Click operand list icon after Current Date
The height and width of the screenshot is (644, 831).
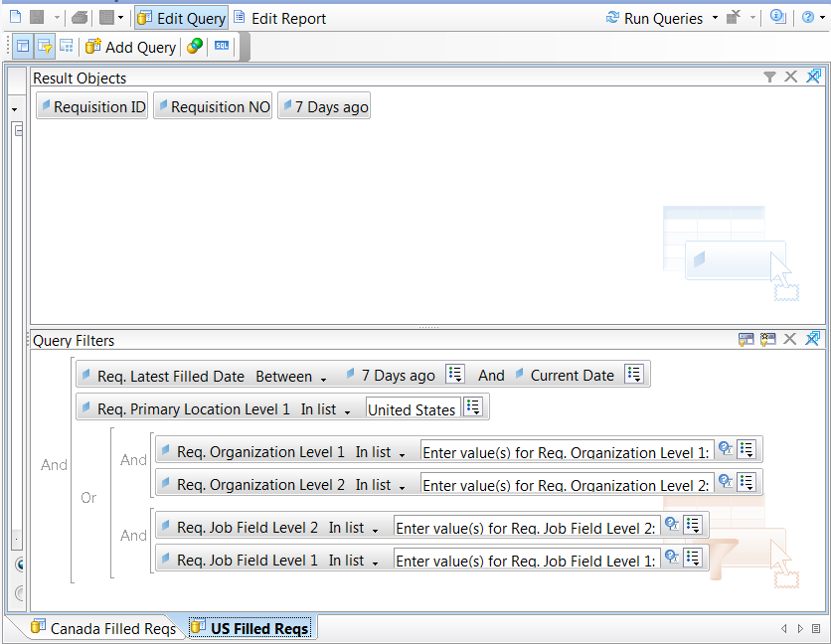634,374
